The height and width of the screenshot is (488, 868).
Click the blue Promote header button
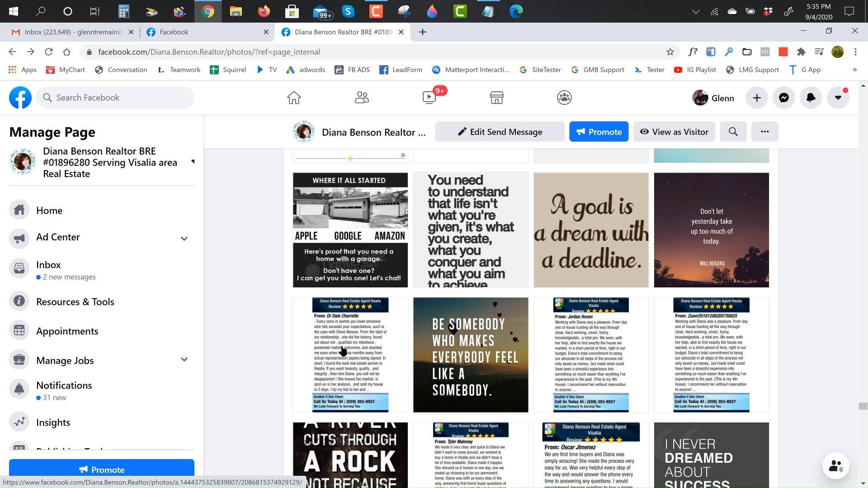pyautogui.click(x=599, y=131)
